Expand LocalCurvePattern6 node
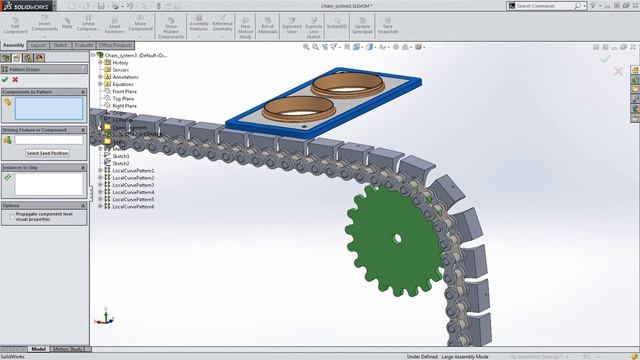Image resolution: width=640 pixels, height=360 pixels. click(x=100, y=207)
